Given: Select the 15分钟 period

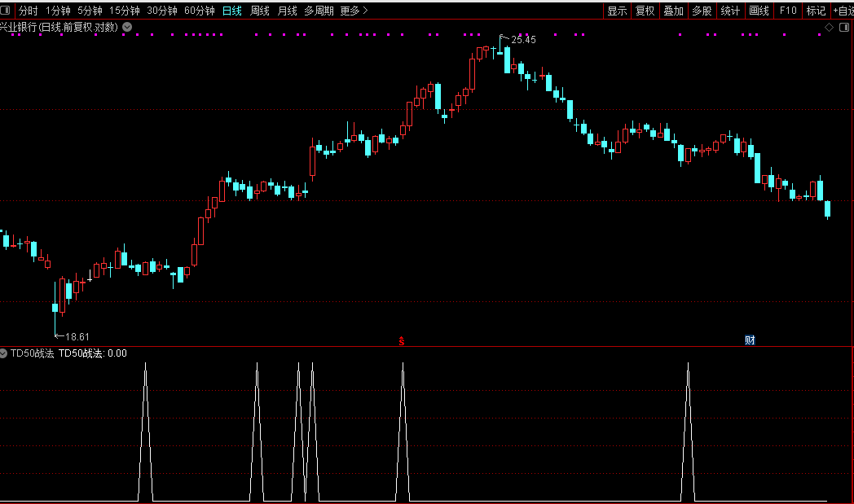Looking at the screenshot, I should tap(125, 11).
